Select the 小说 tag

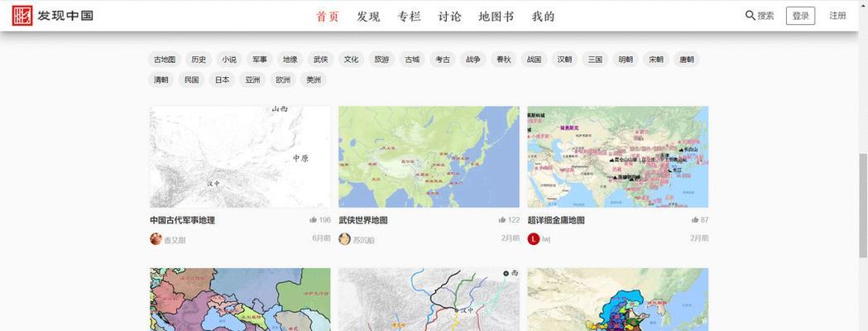229,60
